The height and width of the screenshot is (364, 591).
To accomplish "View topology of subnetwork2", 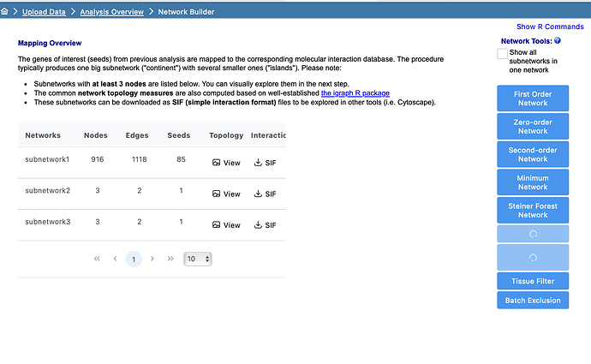I will (x=226, y=194).
